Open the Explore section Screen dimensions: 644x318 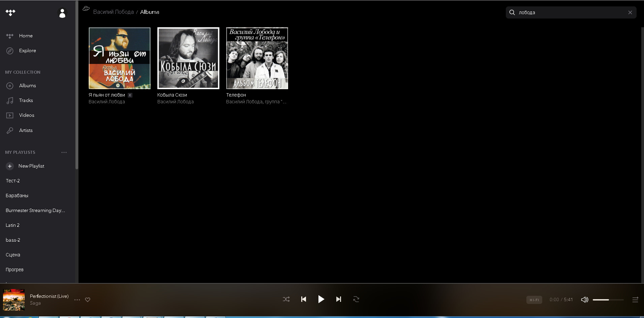tap(28, 50)
